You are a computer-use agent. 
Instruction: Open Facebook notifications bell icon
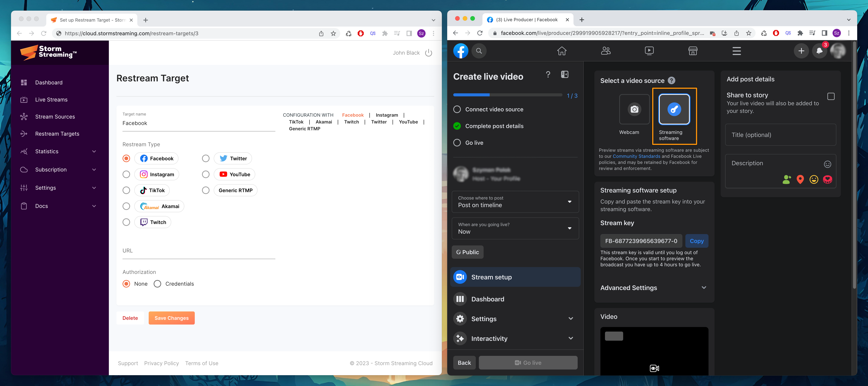(819, 51)
